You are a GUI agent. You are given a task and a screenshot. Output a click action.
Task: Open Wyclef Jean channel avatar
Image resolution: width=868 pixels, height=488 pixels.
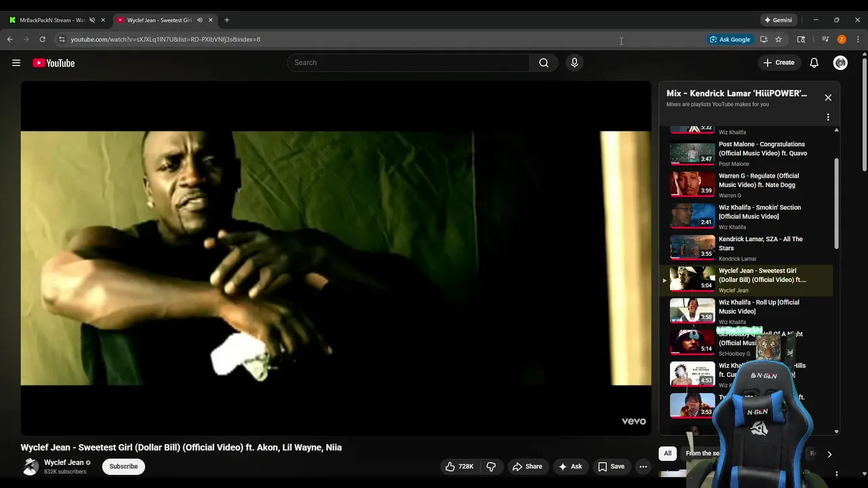pos(30,466)
